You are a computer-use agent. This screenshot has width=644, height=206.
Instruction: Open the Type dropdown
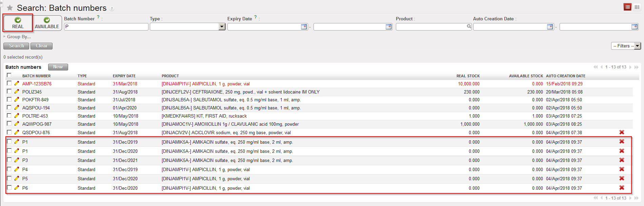click(222, 27)
